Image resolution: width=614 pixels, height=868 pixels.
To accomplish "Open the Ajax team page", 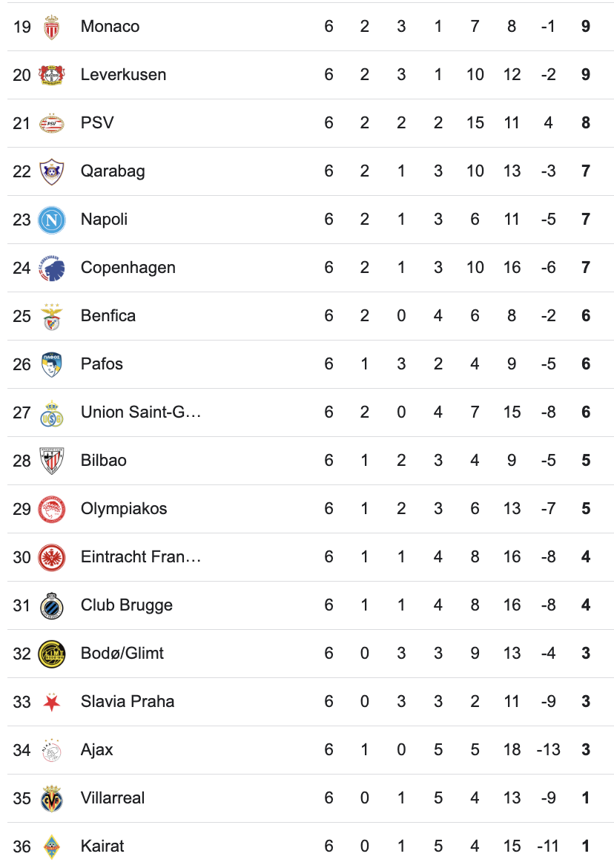I will tap(97, 750).
